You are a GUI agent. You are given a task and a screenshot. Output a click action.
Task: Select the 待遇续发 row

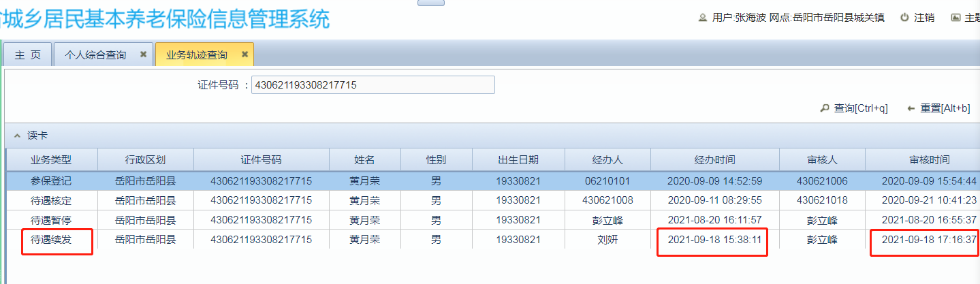(x=51, y=240)
